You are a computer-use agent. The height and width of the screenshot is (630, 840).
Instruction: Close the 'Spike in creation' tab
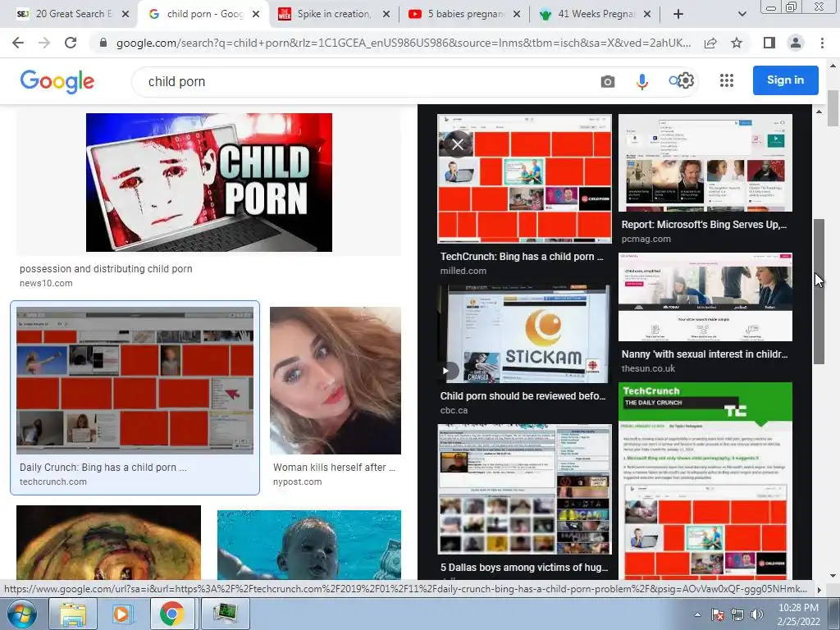(x=386, y=15)
